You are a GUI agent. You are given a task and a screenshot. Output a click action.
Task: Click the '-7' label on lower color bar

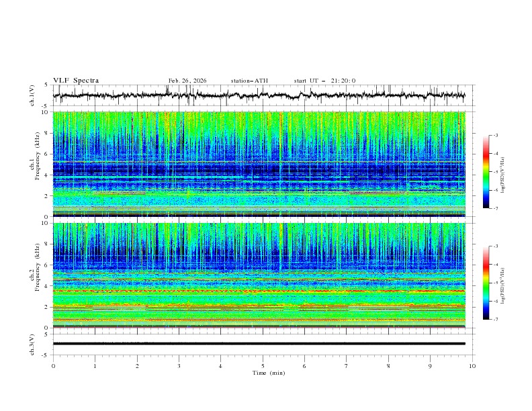(495, 319)
